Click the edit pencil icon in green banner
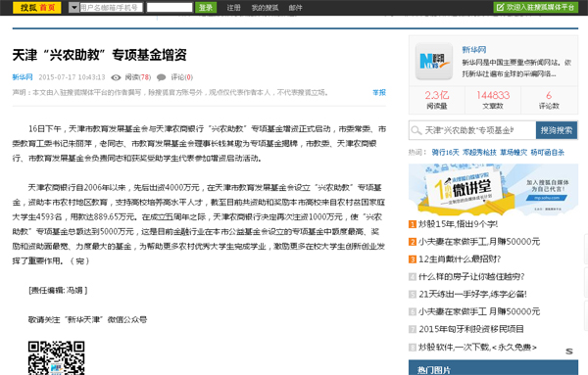The width and height of the screenshot is (588, 375). point(500,7)
